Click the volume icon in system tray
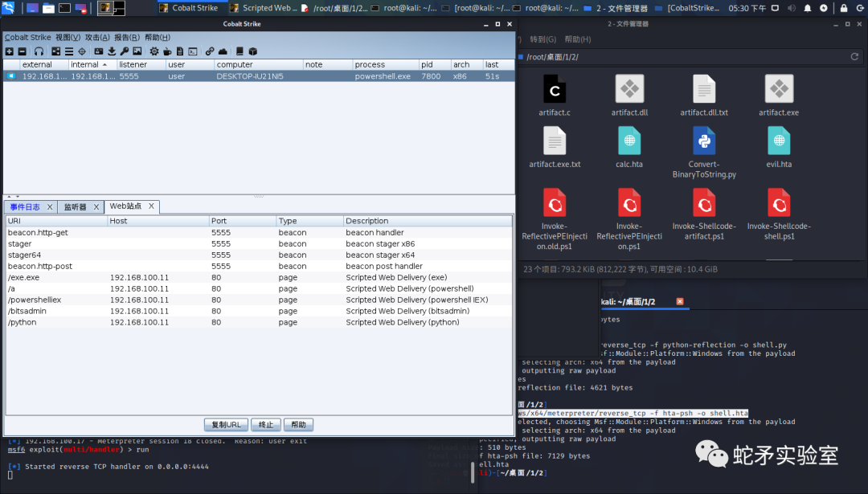868x494 pixels. coord(792,8)
